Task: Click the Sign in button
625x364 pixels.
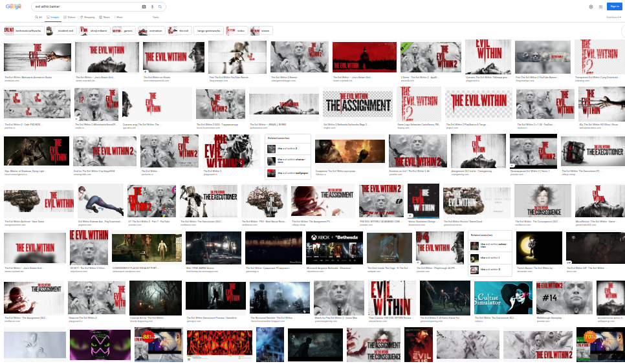Action: (x=614, y=6)
